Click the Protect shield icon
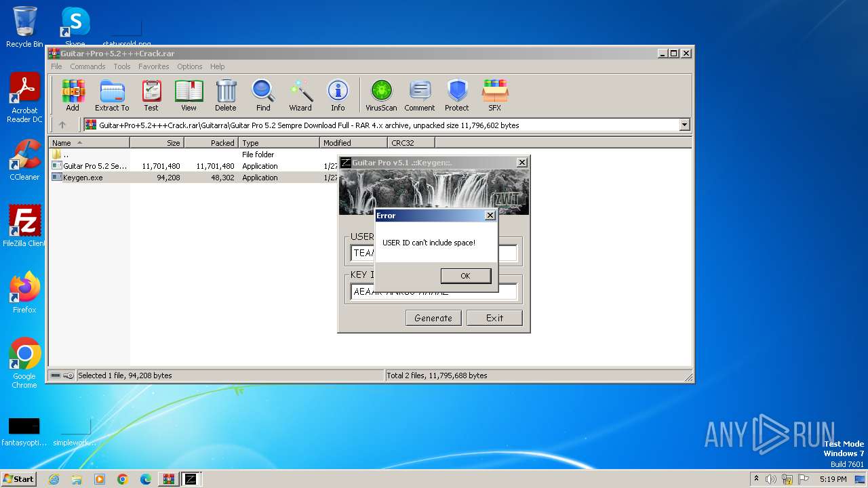Screen dimensions: 868x488 pyautogui.click(x=457, y=96)
